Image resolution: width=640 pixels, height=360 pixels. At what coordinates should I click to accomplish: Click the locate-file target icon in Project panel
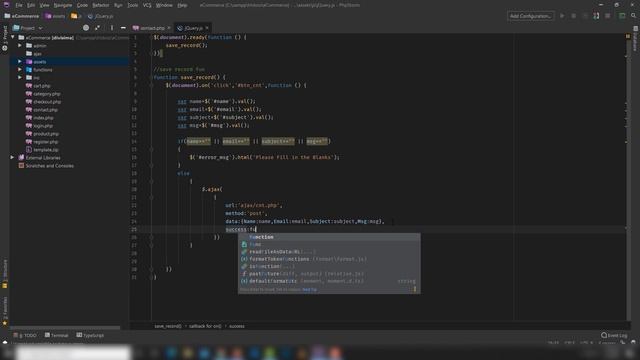pos(86,28)
